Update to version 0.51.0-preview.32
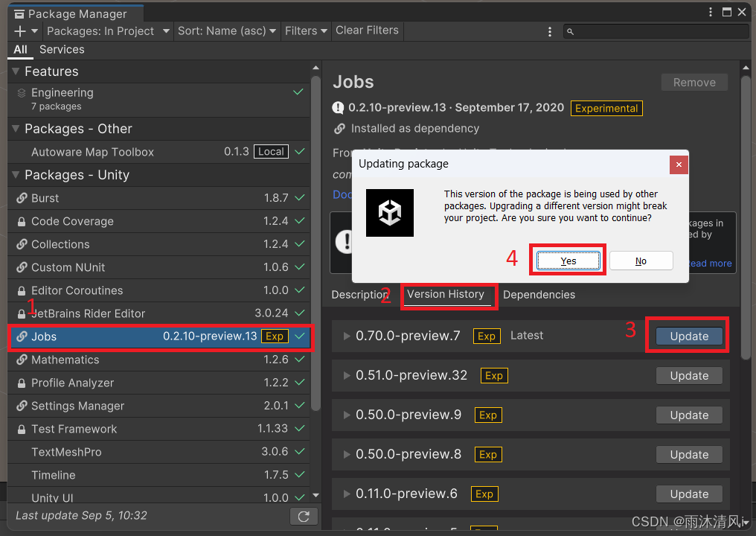This screenshot has width=756, height=536. [x=689, y=376]
